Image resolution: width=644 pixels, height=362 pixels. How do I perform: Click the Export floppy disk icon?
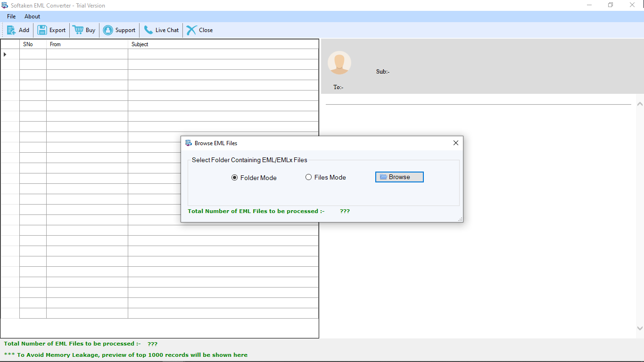42,30
